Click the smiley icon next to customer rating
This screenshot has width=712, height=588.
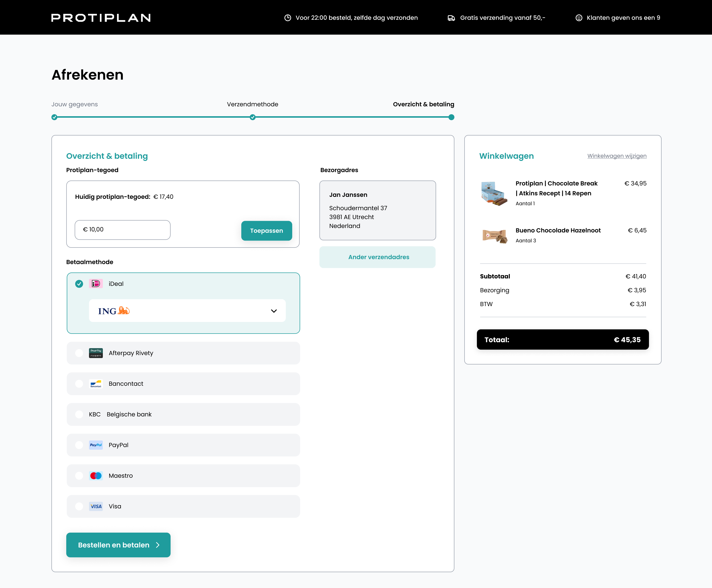coord(578,18)
